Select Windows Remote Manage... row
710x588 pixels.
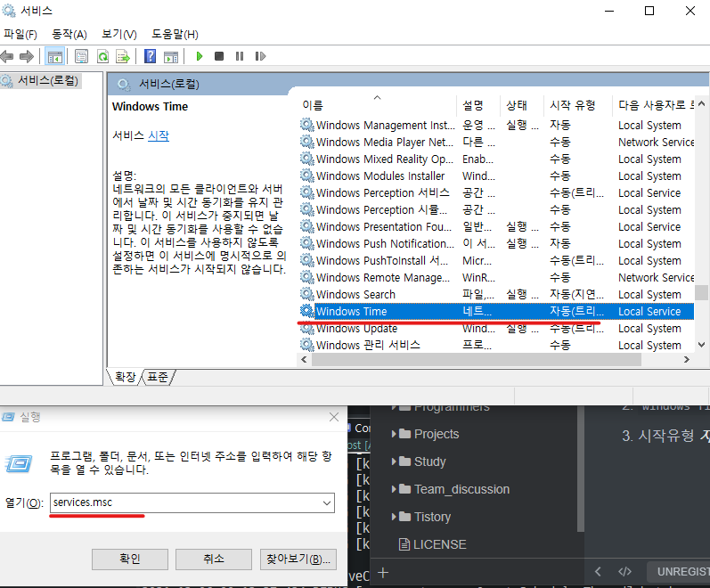coord(497,277)
